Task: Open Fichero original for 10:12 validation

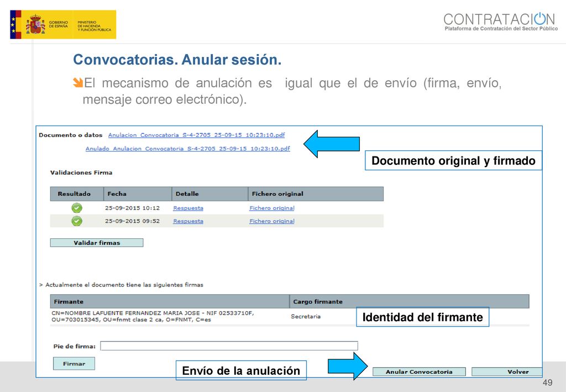Action: [272, 208]
